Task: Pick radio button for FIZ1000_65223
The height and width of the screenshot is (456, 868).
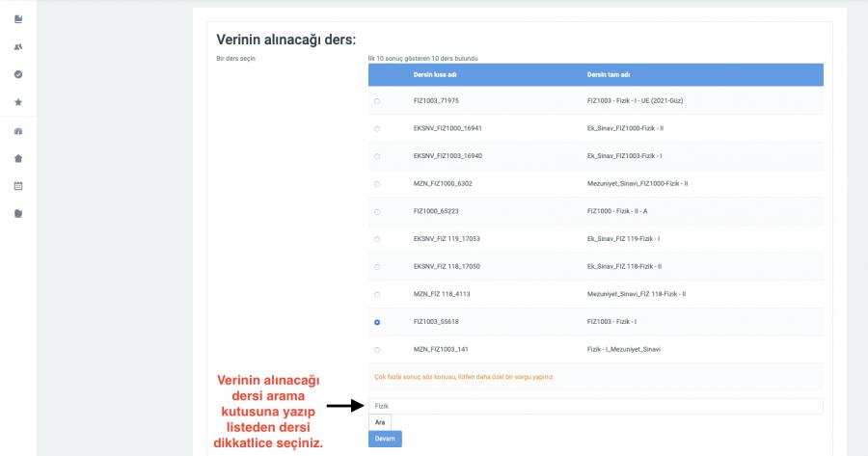Action: (x=376, y=211)
